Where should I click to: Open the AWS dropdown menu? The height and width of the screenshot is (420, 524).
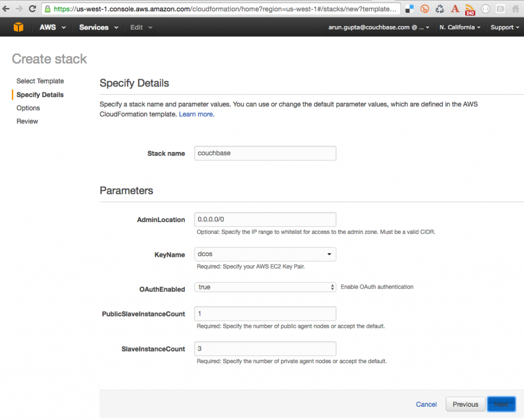click(x=53, y=28)
